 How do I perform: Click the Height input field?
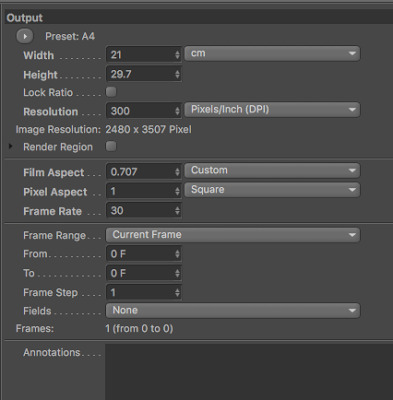[144, 74]
